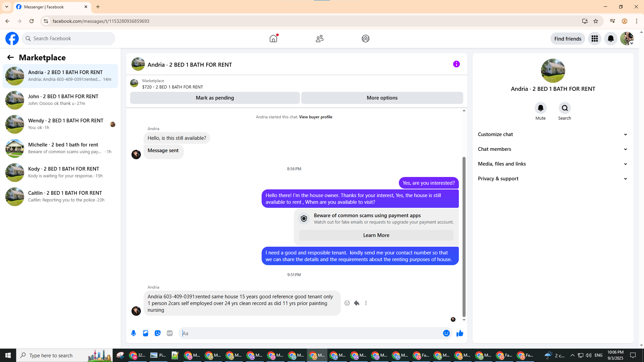Click the Search Facebook field
The width and height of the screenshot is (644, 362).
[x=69, y=39]
